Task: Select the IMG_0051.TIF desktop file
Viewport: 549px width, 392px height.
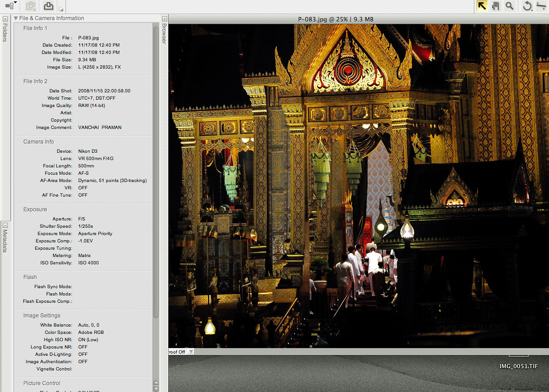Action: coord(519,366)
